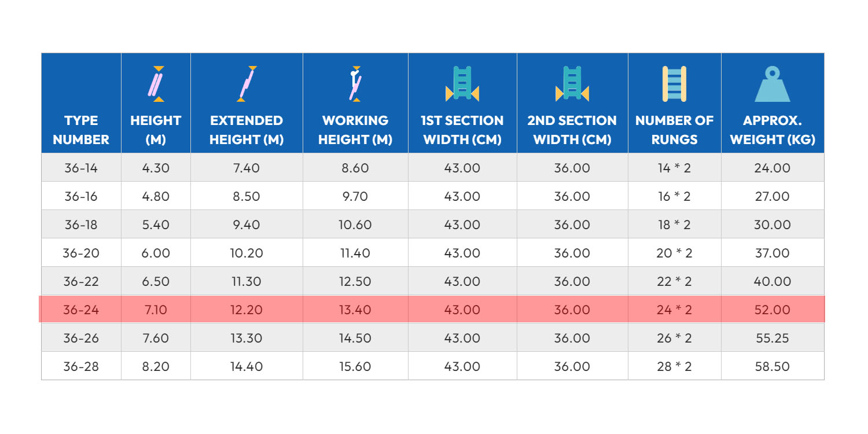Click the 28 * 2 rungs cell

[x=674, y=366]
